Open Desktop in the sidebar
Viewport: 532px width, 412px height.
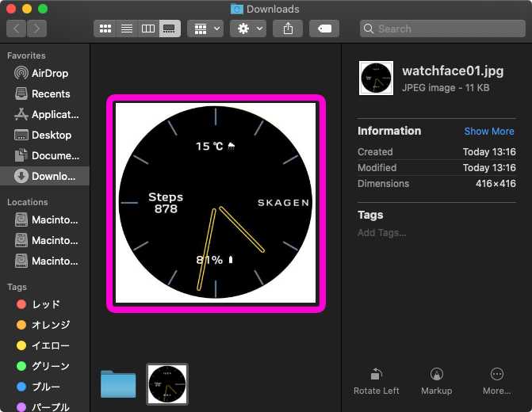click(44, 135)
